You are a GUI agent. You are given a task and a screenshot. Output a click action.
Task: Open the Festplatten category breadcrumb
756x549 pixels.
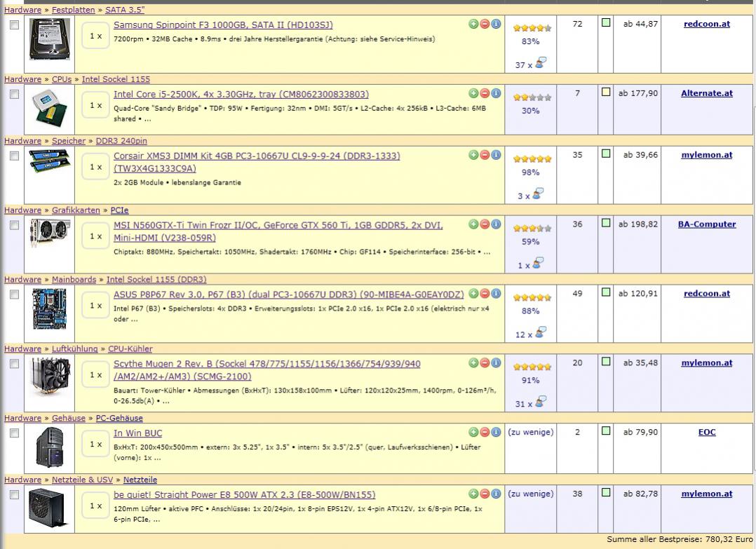(x=73, y=10)
